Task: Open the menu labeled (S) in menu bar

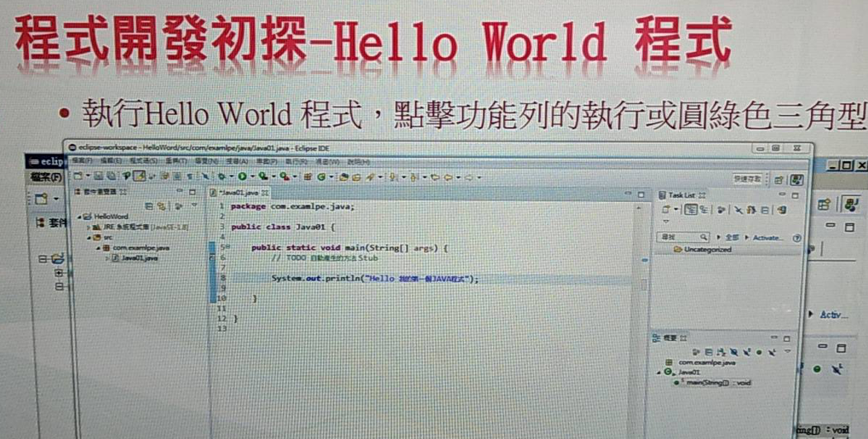Action: click(x=143, y=161)
